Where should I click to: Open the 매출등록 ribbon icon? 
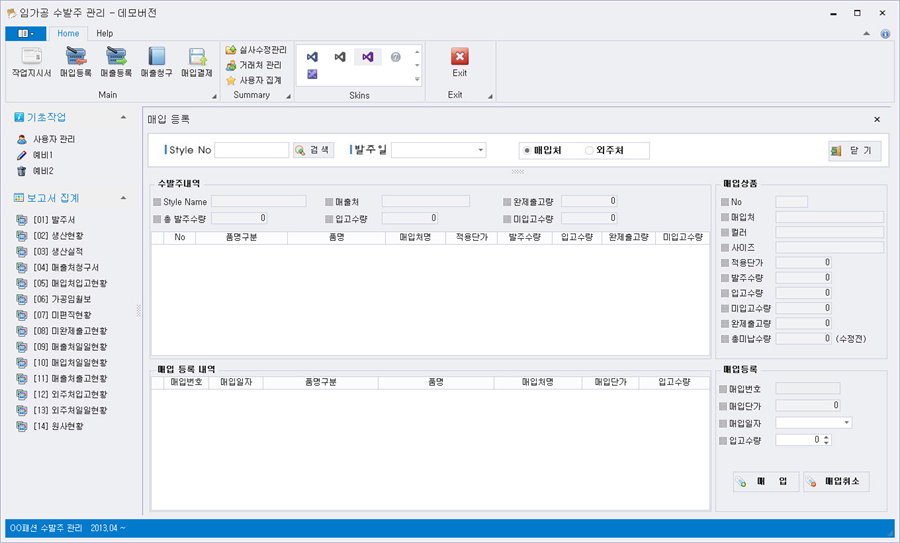(116, 62)
